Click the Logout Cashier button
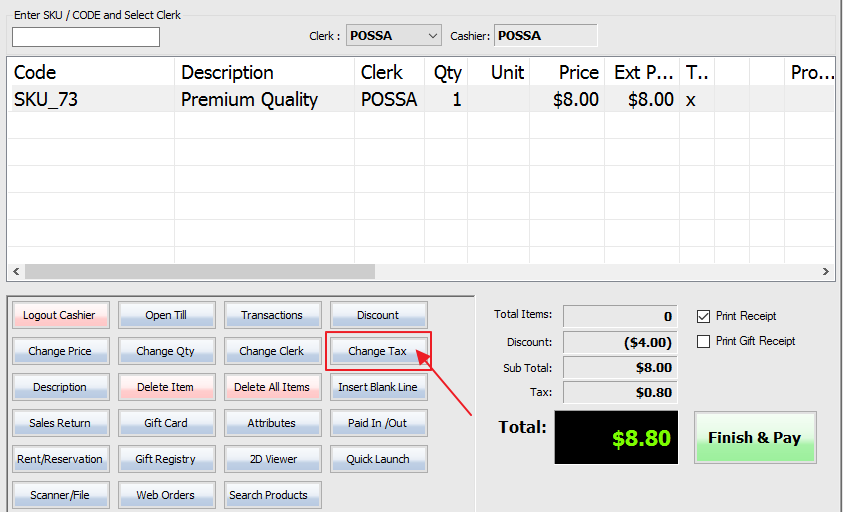The width and height of the screenshot is (843, 512). point(60,315)
